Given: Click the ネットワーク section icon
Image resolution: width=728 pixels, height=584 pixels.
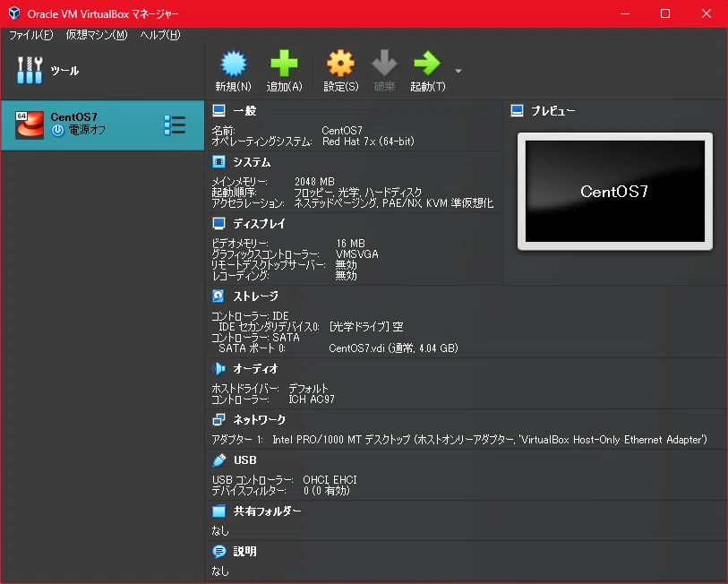Looking at the screenshot, I should tap(218, 419).
